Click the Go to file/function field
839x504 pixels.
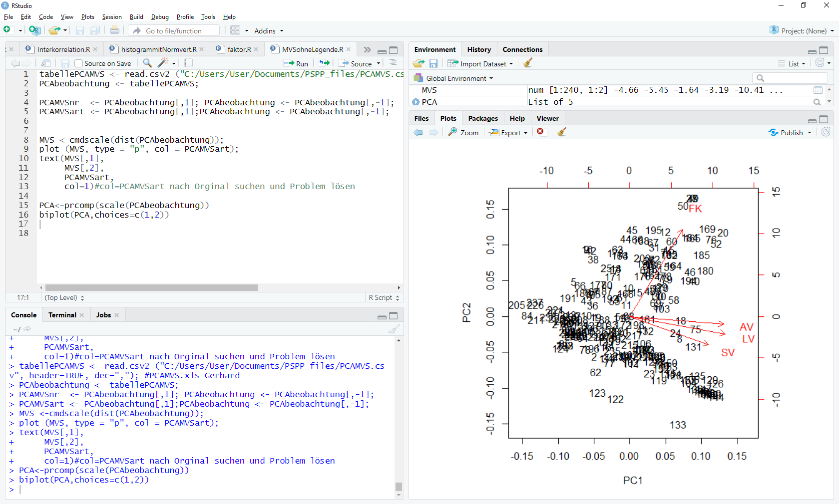click(x=174, y=31)
